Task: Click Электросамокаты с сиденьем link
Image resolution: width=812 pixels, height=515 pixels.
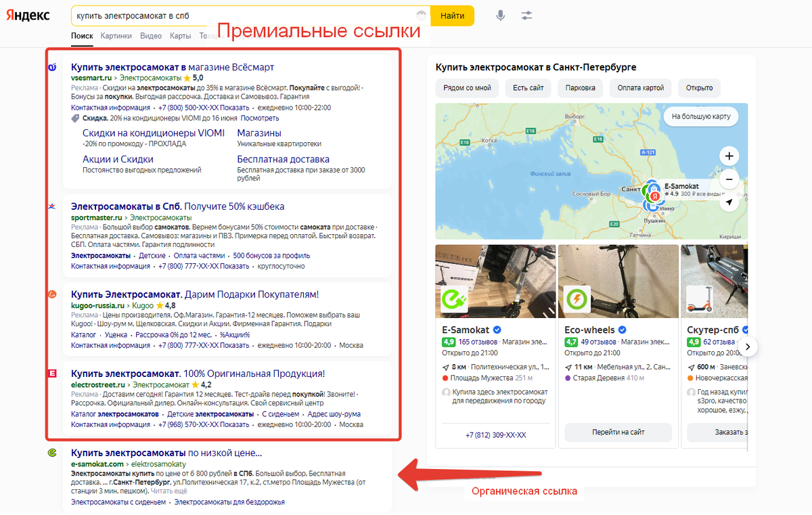Action: (x=118, y=502)
